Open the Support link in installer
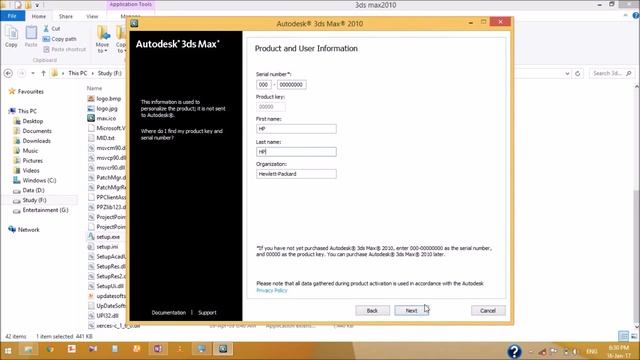Viewport: 640px width, 360px height. tap(207, 313)
